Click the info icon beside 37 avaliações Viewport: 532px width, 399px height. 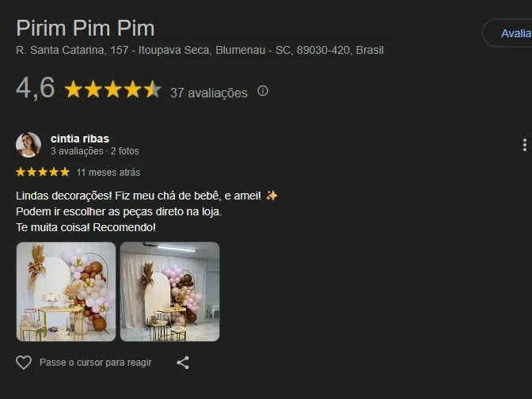tap(263, 91)
